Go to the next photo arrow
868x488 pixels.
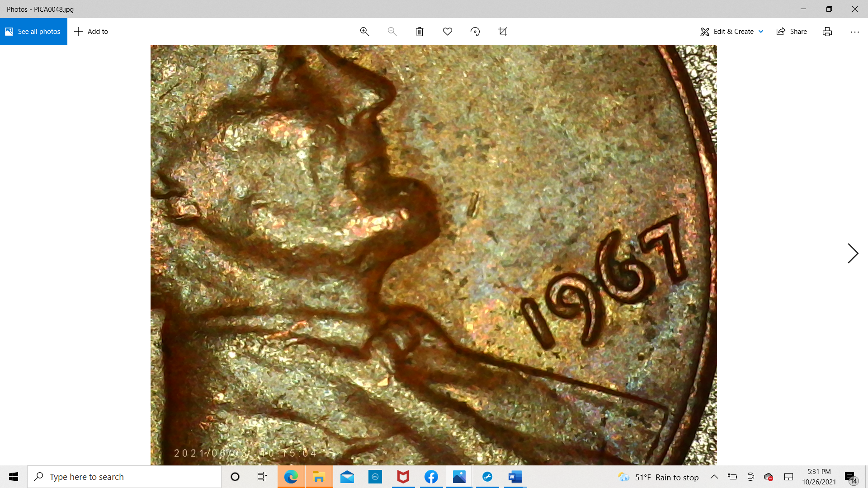pos(853,253)
